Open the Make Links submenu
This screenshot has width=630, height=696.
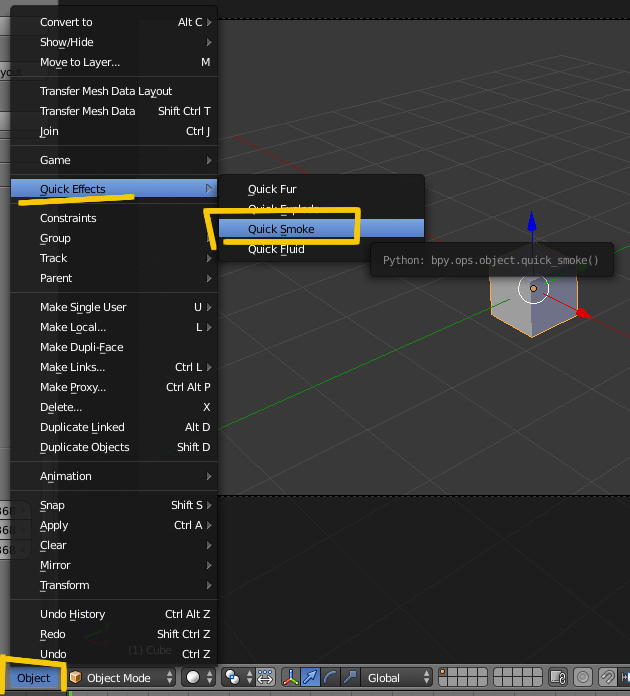pyautogui.click(x=114, y=367)
